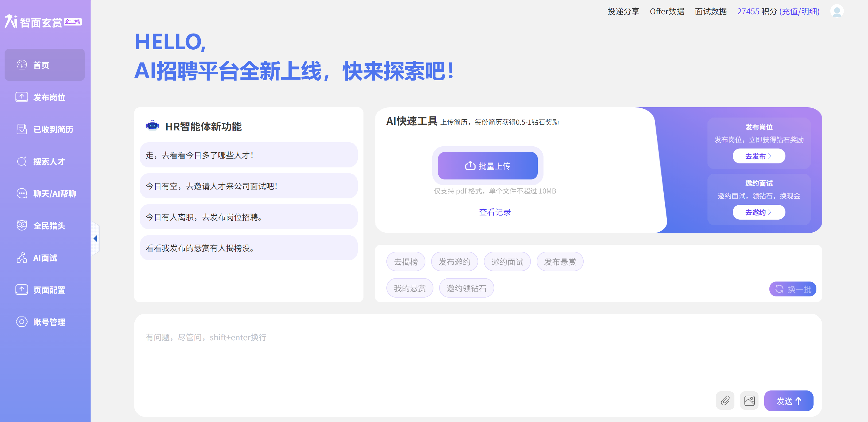The width and height of the screenshot is (868, 422).
Task: Open the 查看记录 link
Action: point(495,212)
